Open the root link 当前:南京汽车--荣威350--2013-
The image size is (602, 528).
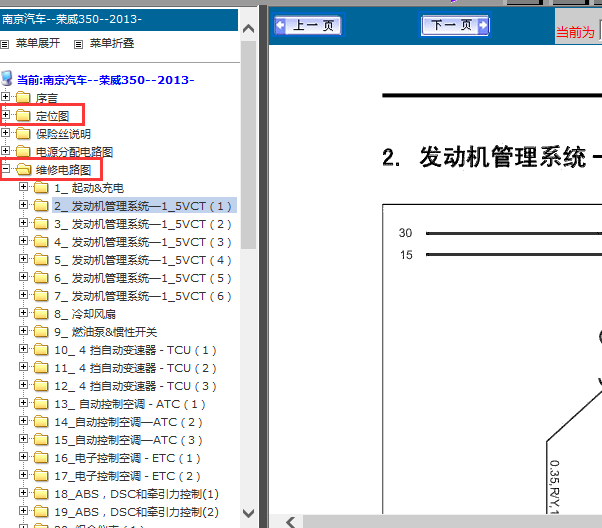106,80
